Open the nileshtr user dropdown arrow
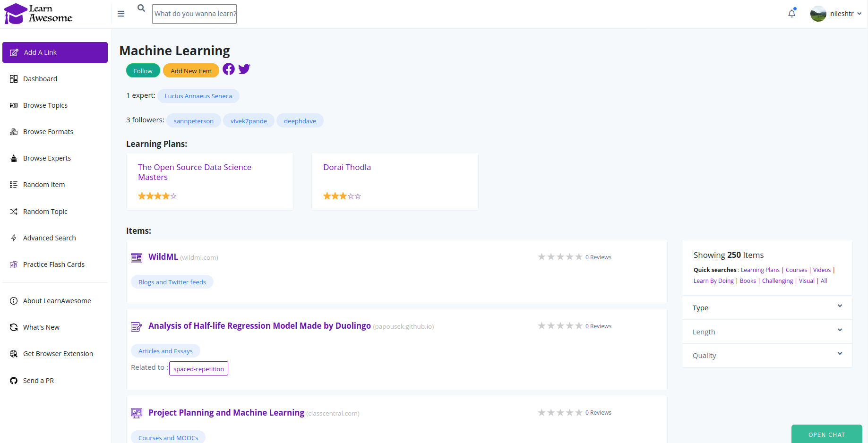The image size is (868, 443). (859, 14)
